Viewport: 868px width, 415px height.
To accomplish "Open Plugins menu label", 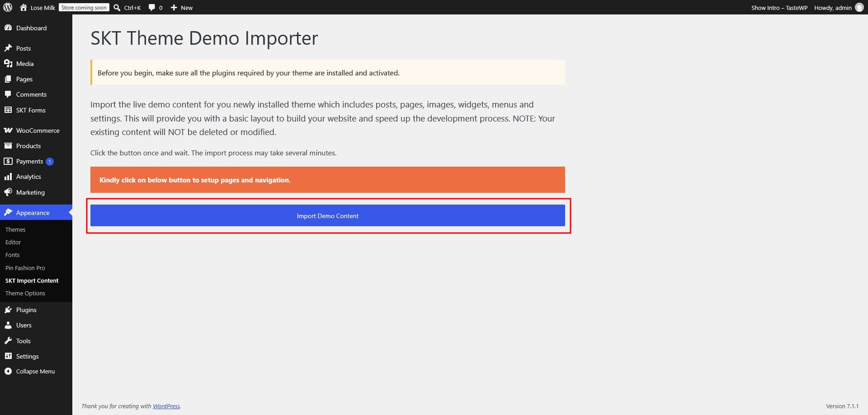I will pos(26,310).
